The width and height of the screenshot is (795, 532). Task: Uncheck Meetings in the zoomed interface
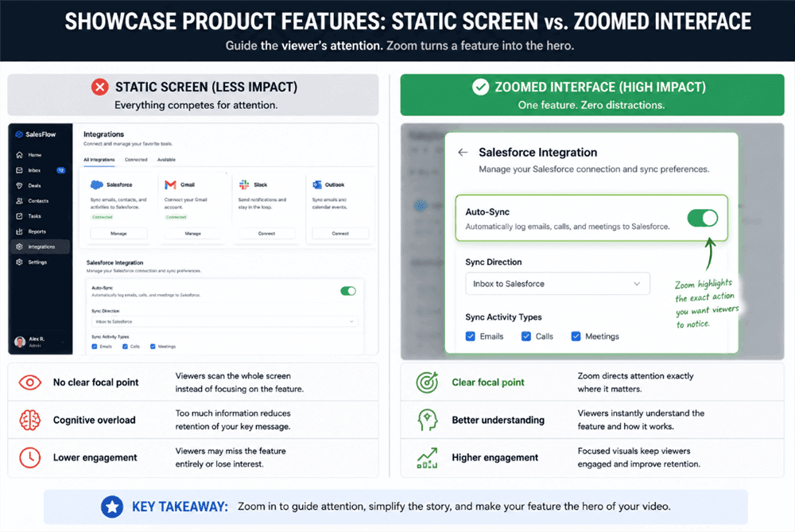click(576, 336)
